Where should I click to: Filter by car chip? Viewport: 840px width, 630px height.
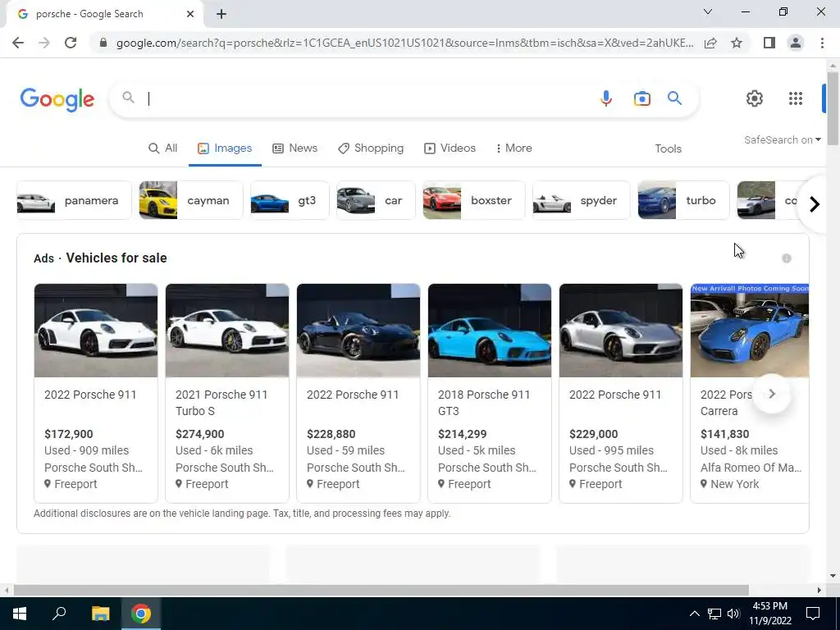pos(376,200)
